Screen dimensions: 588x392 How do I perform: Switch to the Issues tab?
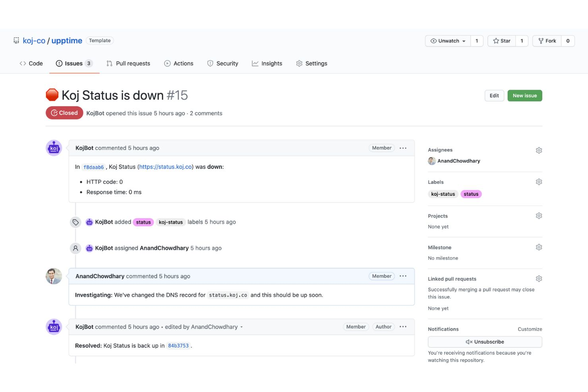74,64
